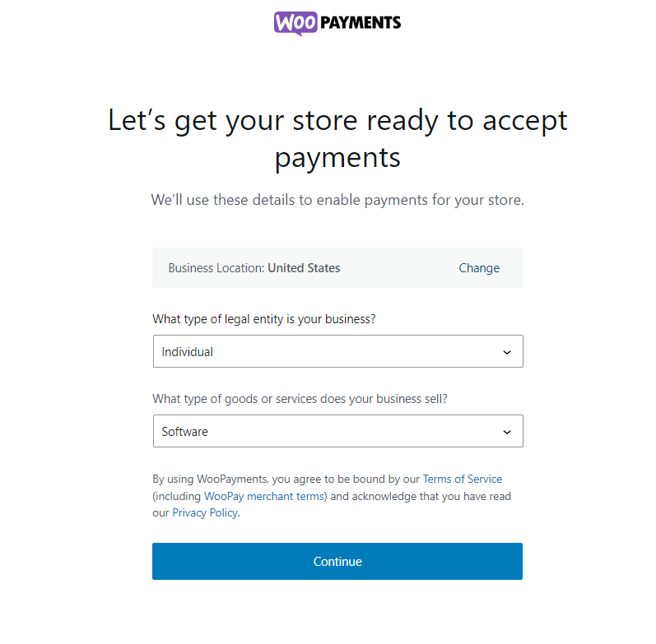Change the business location
The width and height of the screenshot is (656, 644).
pos(479,268)
